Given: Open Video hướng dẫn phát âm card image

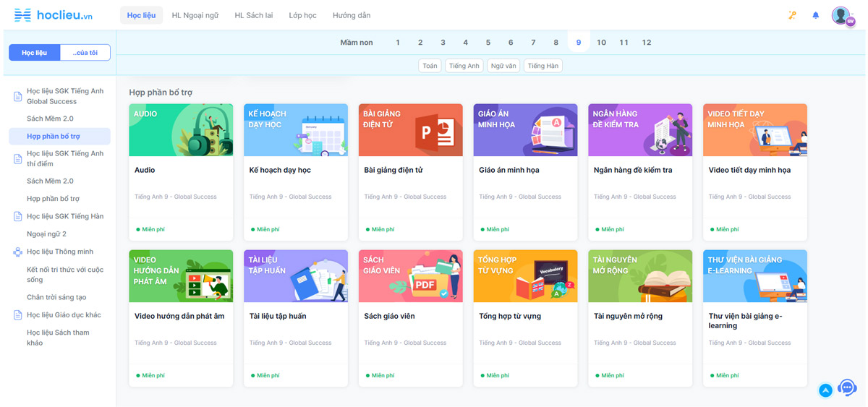Looking at the screenshot, I should tap(181, 276).
